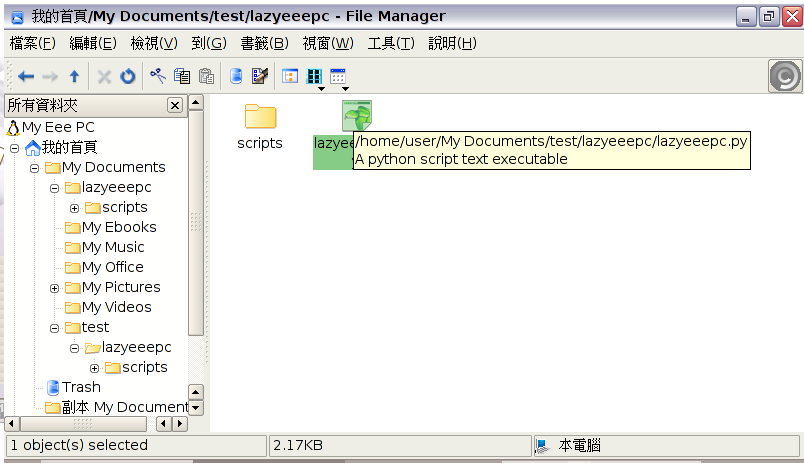
Task: Close the 所有資料夾 side panel
Action: tap(175, 105)
